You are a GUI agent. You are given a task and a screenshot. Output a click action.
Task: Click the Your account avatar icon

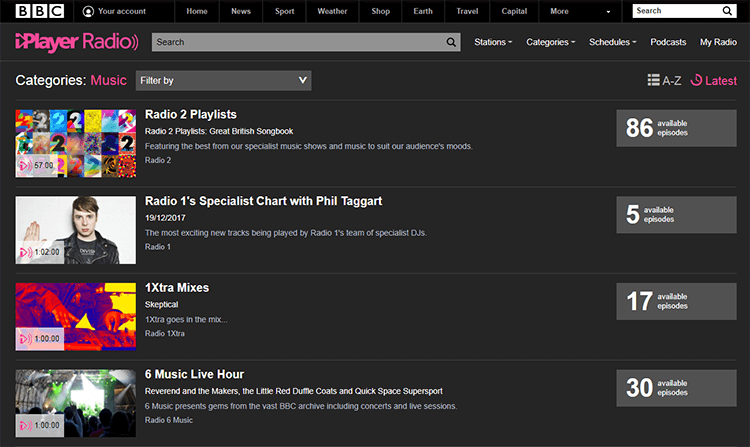88,11
